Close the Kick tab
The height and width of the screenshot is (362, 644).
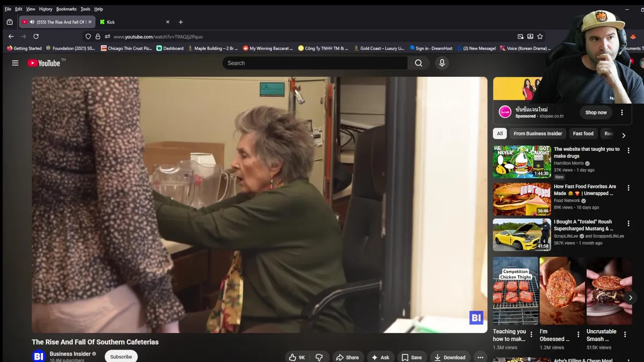(x=168, y=22)
